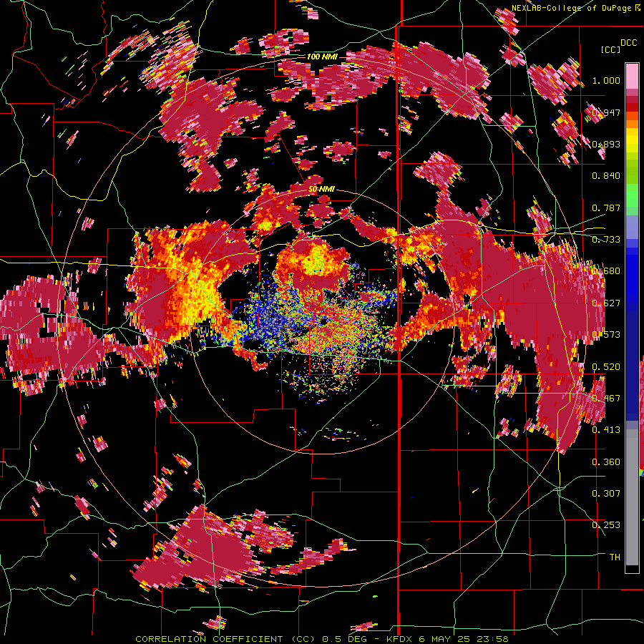Viewport: 644px width, 644px height.
Task: Select the 0.893 legend value
Action: [606, 144]
